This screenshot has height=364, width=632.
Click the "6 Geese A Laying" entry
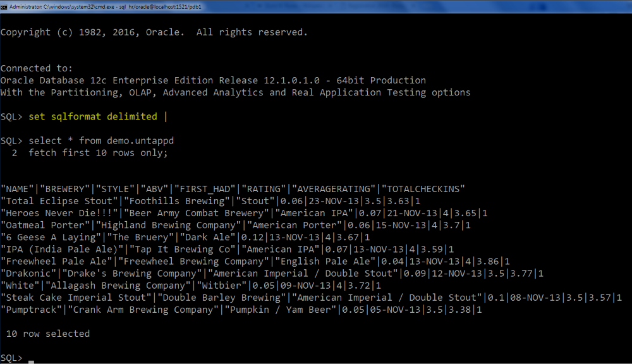(51, 238)
